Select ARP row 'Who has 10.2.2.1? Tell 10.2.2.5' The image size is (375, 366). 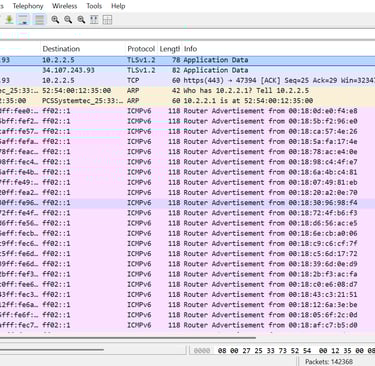pyautogui.click(x=187, y=91)
